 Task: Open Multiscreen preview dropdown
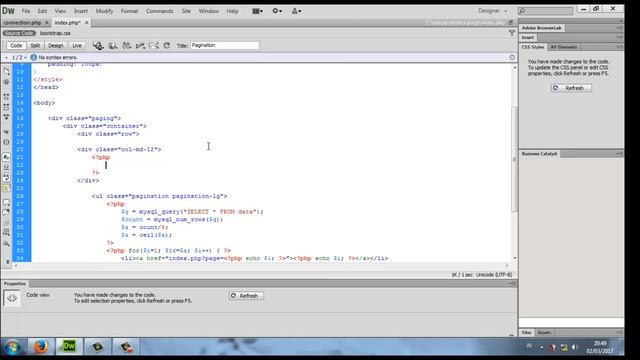click(98, 46)
